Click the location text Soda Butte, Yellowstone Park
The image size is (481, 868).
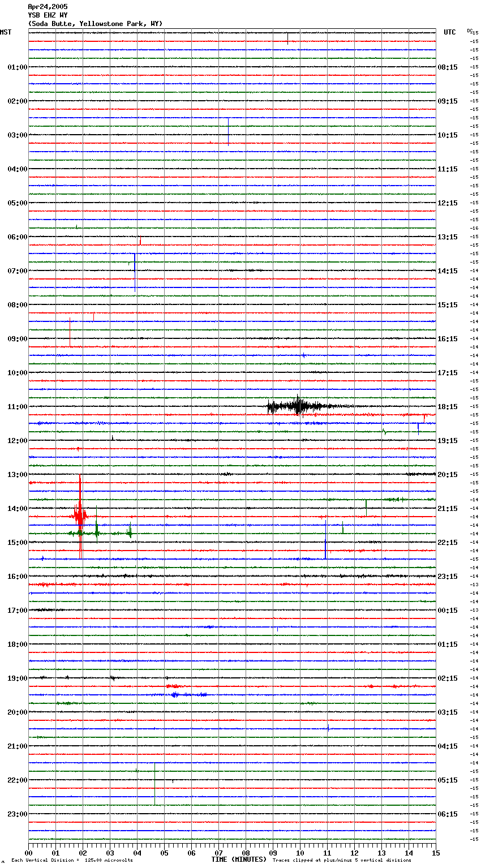pyautogui.click(x=95, y=24)
